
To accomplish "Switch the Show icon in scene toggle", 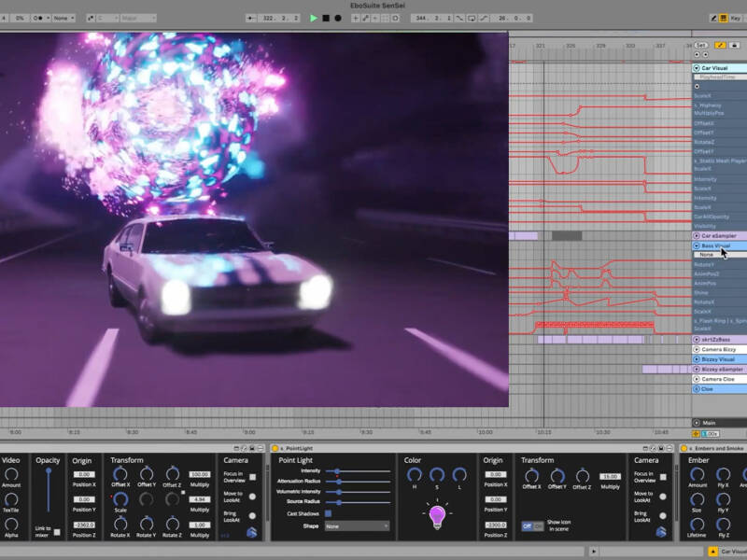I will pyautogui.click(x=531, y=526).
